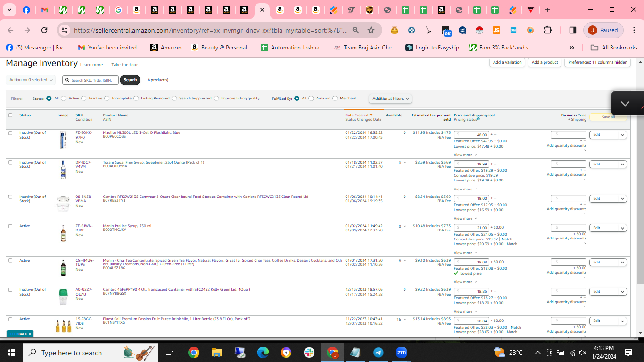Screen dimensions: 644x362
Task: Close the current Manage Inventory tab
Action: click(262, 10)
